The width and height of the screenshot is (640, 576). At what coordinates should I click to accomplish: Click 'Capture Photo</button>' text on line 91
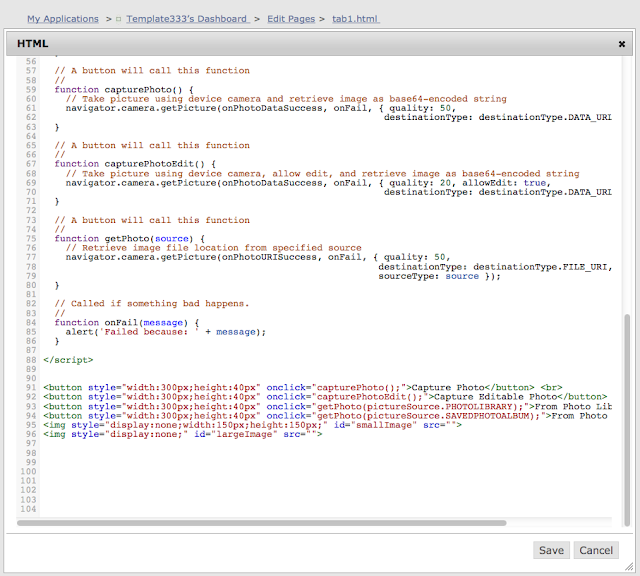473,387
